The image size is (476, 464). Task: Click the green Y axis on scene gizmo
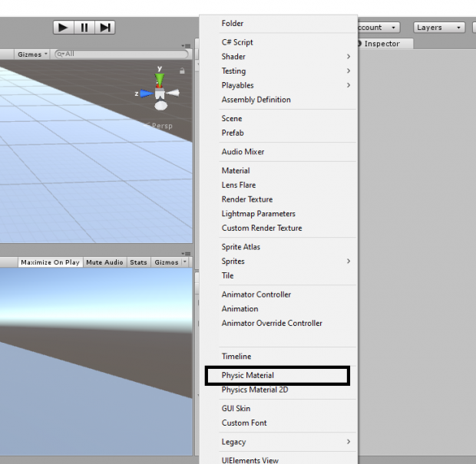[x=160, y=77]
